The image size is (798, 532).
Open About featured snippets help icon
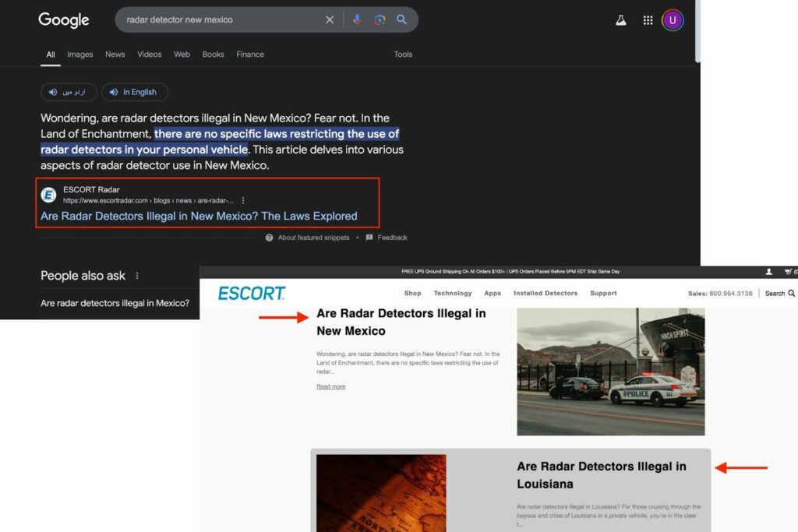click(269, 238)
